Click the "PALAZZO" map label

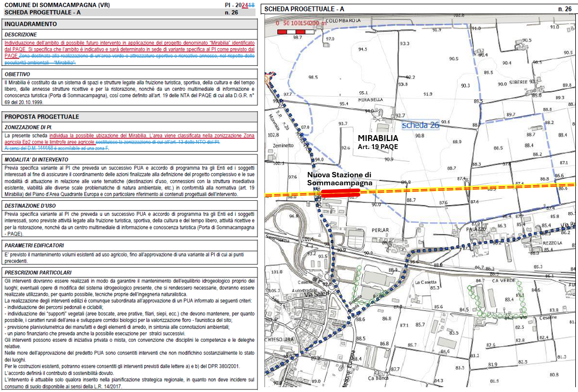(x=477, y=229)
